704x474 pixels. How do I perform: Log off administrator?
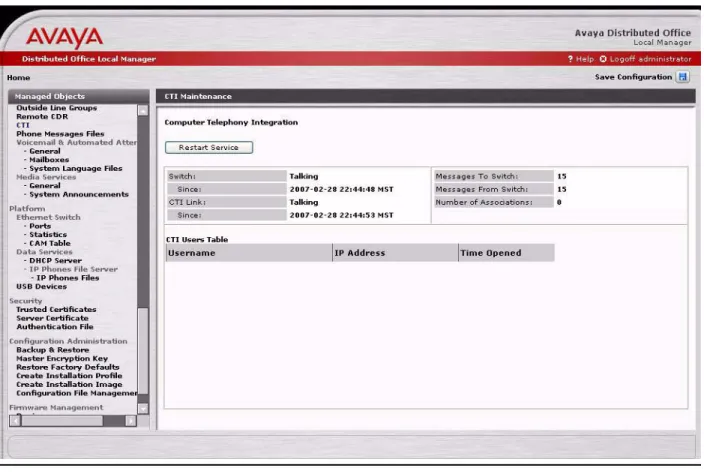(650, 59)
